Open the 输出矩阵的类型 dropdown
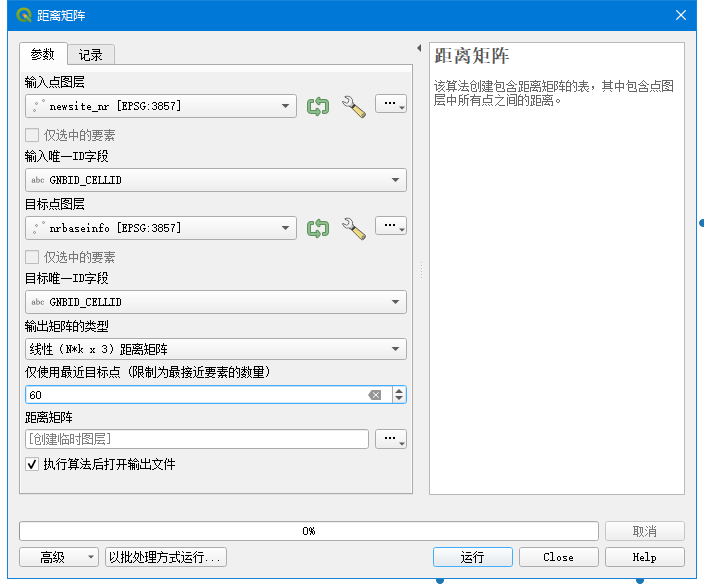The image size is (704, 586). click(216, 349)
